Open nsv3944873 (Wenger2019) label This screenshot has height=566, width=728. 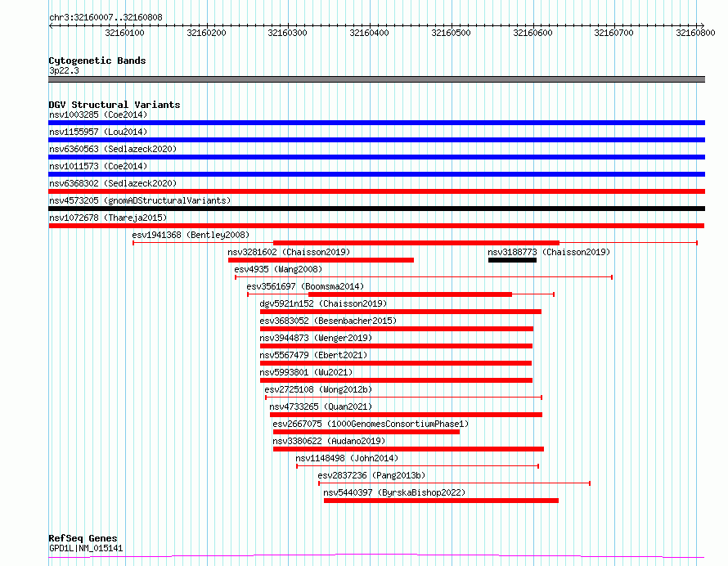coord(316,338)
